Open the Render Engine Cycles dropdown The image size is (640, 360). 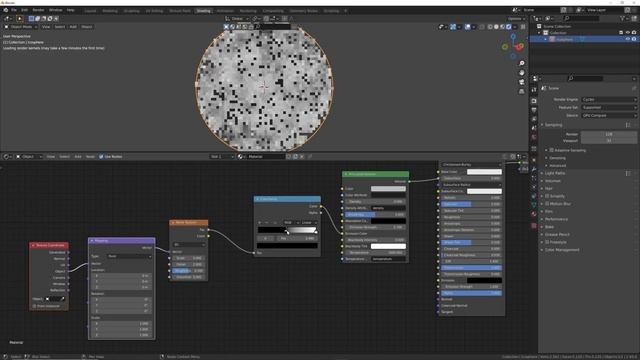609,100
